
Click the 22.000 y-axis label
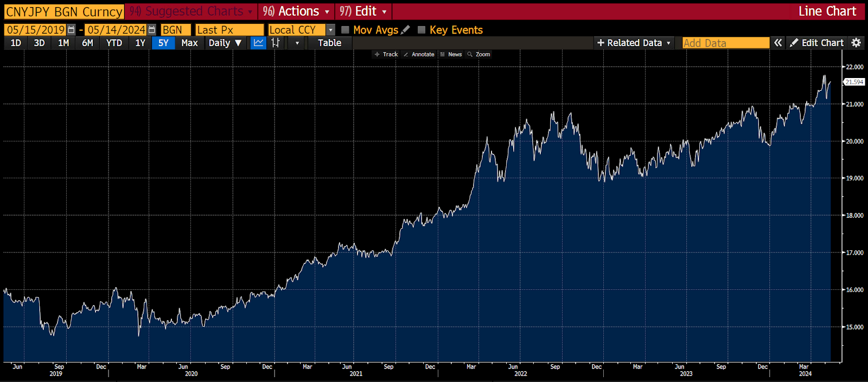(855, 67)
